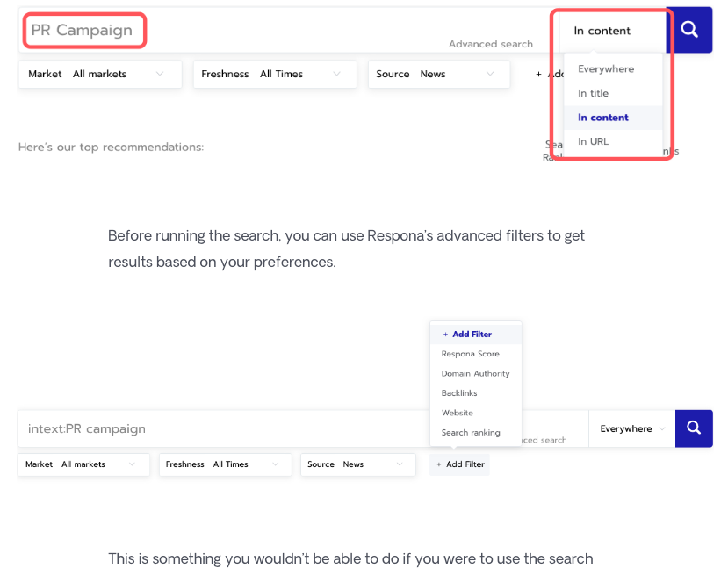This screenshot has height=576, width=728.
Task: Select highlighted In content option
Action: click(x=603, y=118)
